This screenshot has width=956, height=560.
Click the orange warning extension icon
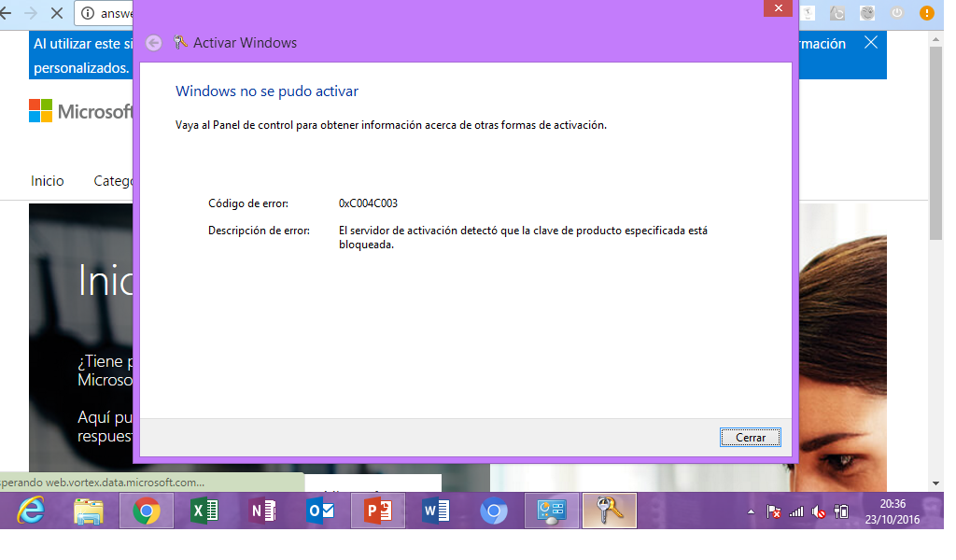[x=926, y=13]
